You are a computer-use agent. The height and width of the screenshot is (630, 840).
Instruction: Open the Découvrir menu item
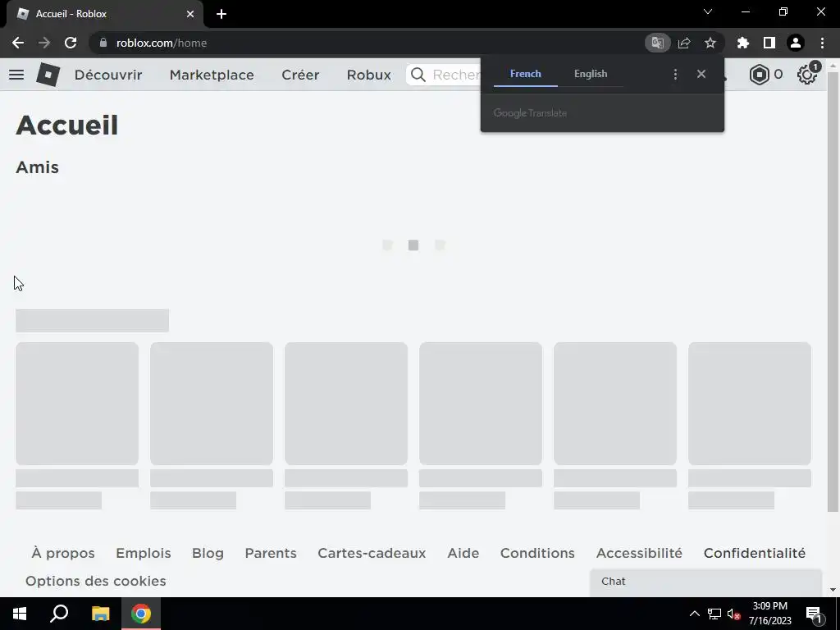point(108,75)
